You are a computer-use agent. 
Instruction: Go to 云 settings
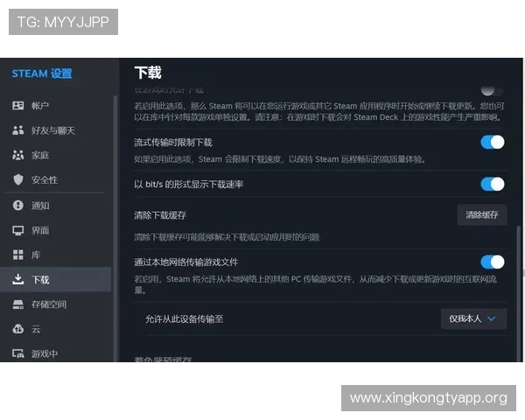click(56, 329)
